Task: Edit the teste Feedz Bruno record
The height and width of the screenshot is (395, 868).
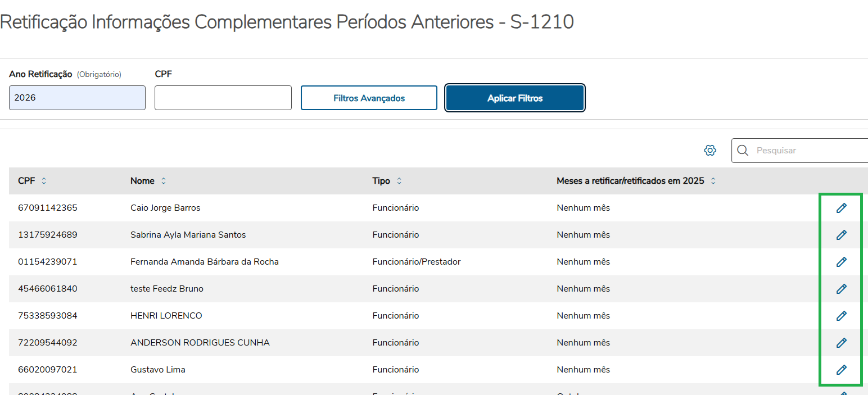Action: pos(841,289)
